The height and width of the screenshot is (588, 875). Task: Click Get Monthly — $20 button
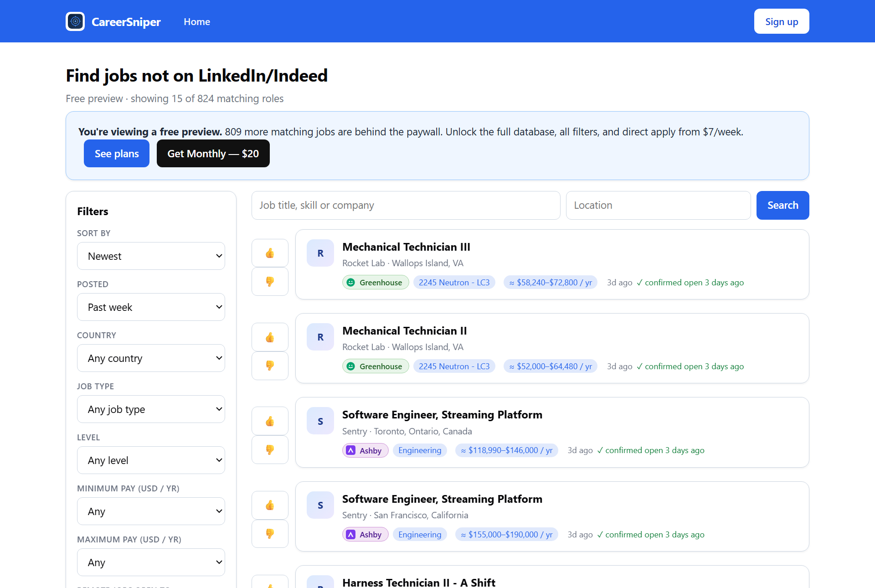click(213, 154)
